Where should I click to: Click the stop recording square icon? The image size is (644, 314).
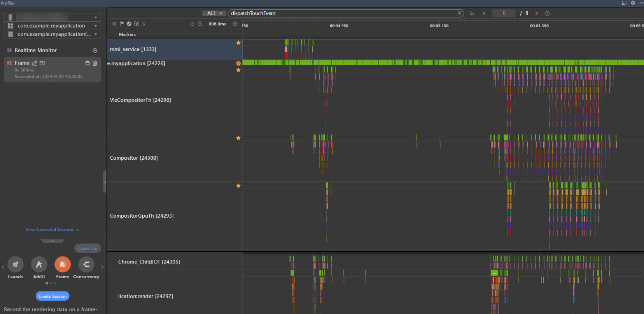114,24
